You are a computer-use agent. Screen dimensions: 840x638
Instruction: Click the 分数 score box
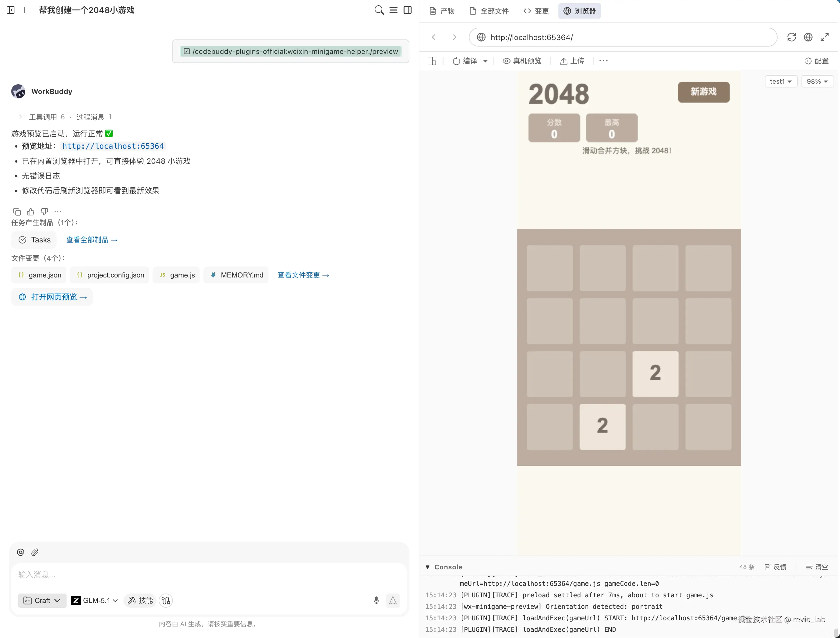pyautogui.click(x=554, y=128)
